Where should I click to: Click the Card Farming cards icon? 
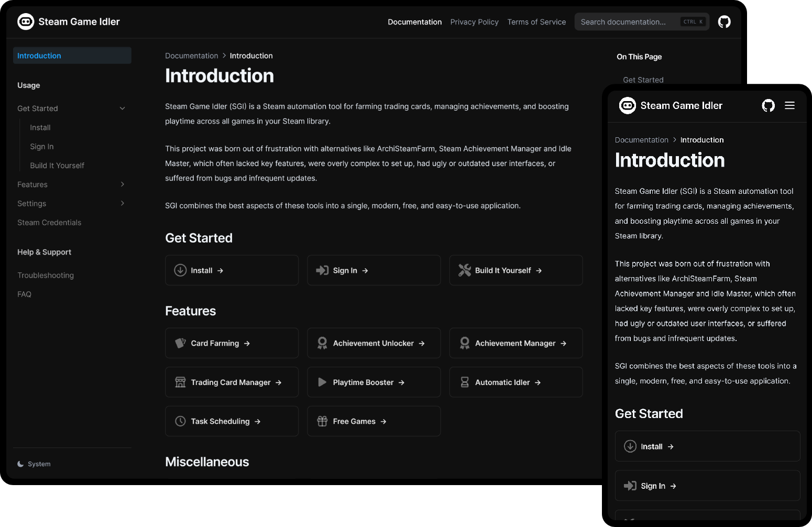(180, 343)
